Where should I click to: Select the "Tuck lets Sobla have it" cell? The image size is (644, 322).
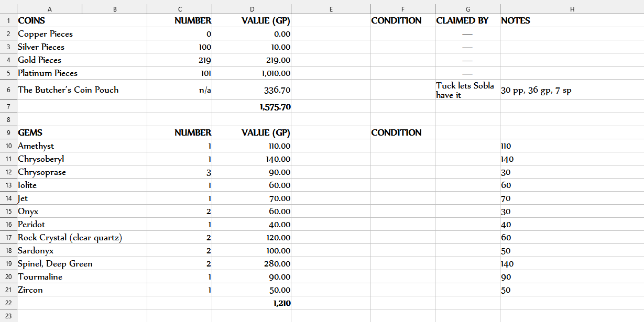[466, 90]
